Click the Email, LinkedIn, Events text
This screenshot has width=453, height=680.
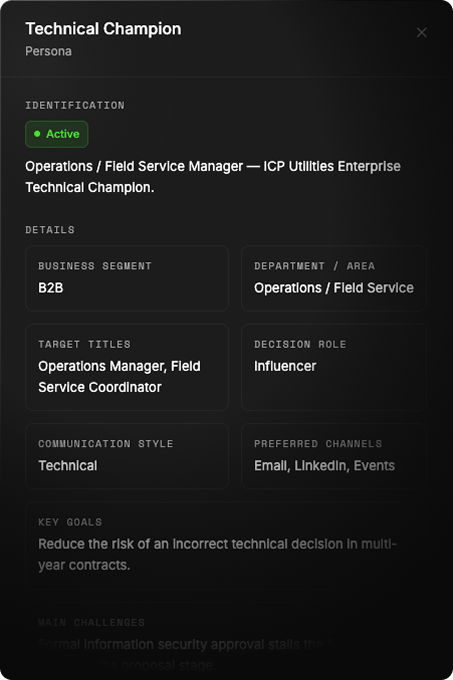(324, 466)
